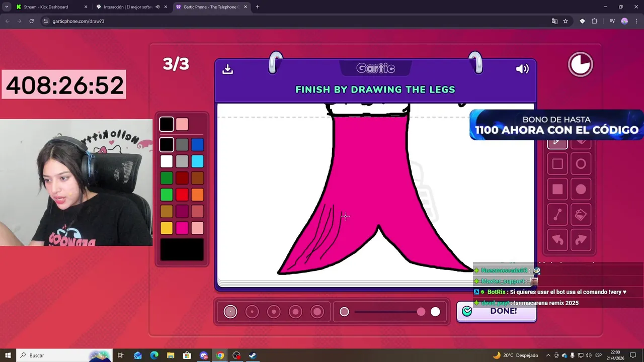Mute the Gartic sound speaker icon
This screenshot has height=362, width=644.
522,69
